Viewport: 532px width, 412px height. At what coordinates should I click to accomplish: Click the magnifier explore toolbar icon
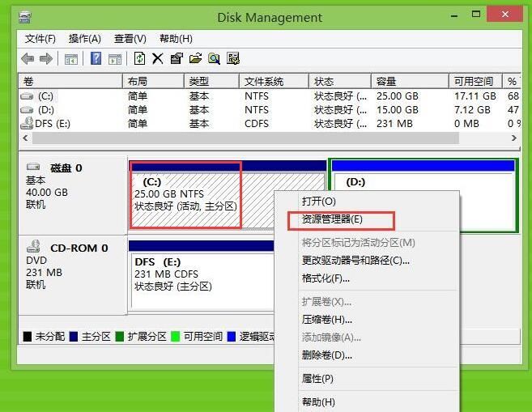point(214,58)
